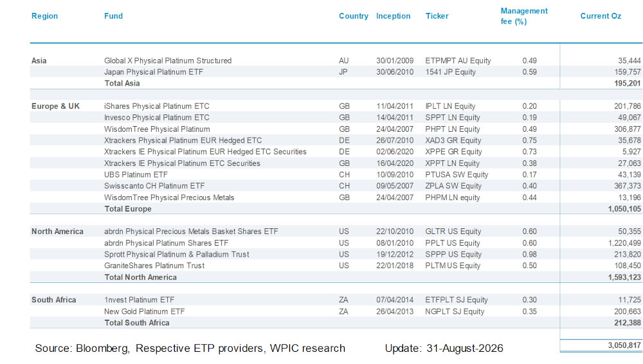643x364 pixels.
Task: Click the 195,201 Asia total value
Action: pyautogui.click(x=627, y=84)
